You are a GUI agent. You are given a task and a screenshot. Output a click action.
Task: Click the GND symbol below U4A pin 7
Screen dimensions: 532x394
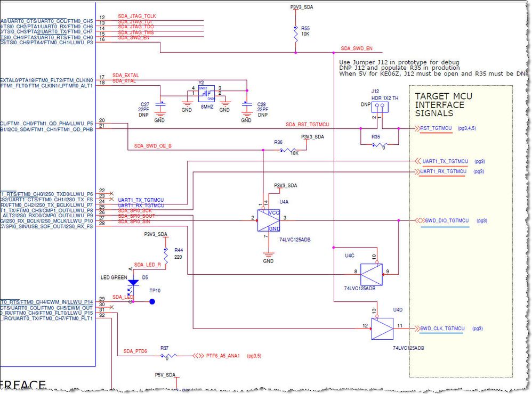click(268, 255)
